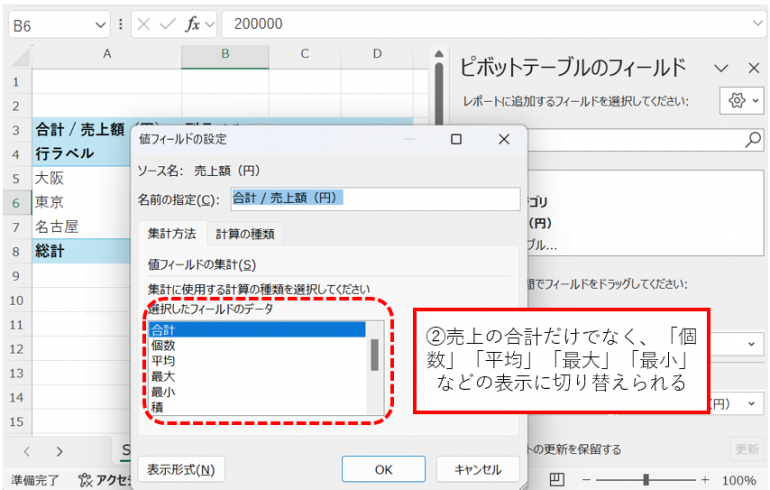The width and height of the screenshot is (770, 490).
Task: Click the accessibility icon in status bar
Action: tap(86, 480)
